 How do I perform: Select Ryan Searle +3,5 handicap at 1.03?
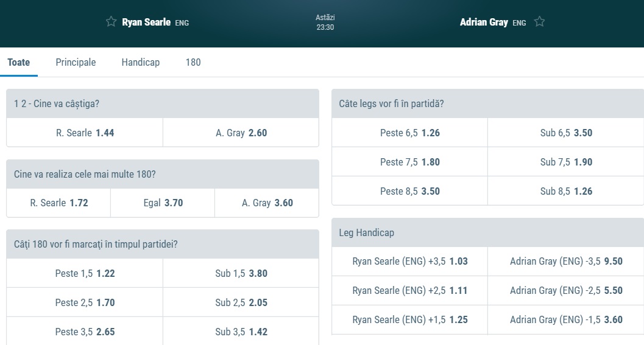click(x=409, y=262)
